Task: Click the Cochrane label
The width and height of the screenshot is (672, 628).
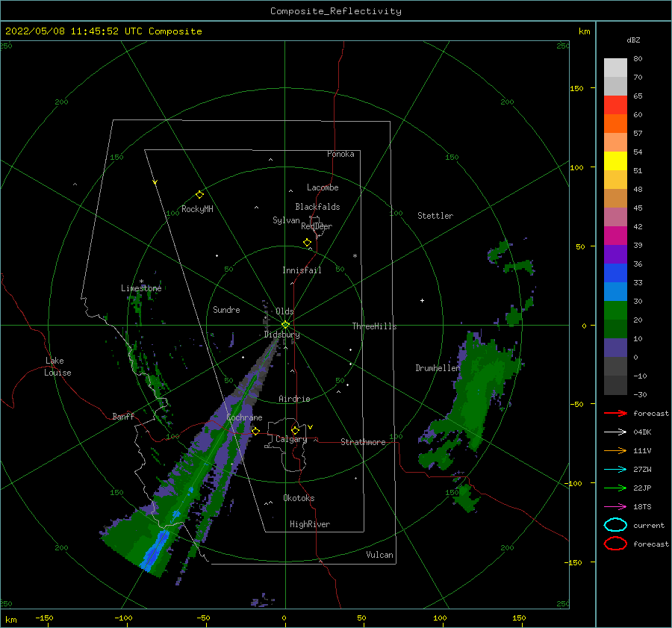Action: click(x=244, y=417)
